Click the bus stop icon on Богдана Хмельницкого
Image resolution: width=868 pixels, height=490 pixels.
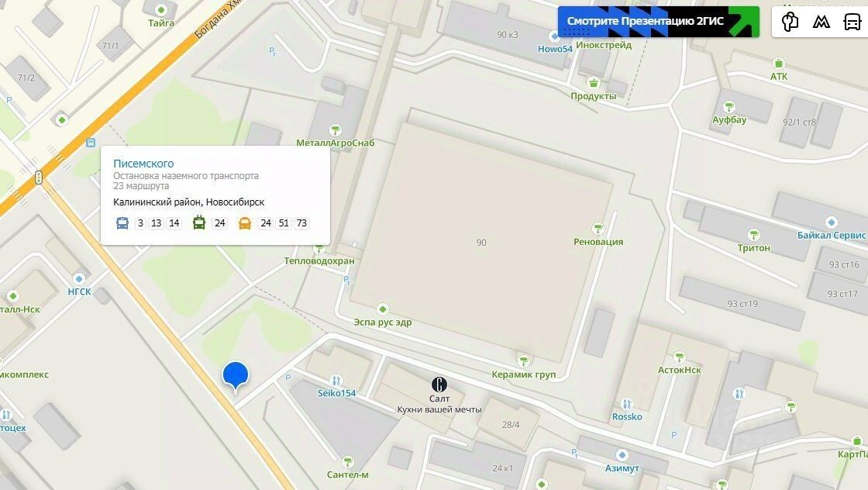[x=90, y=143]
